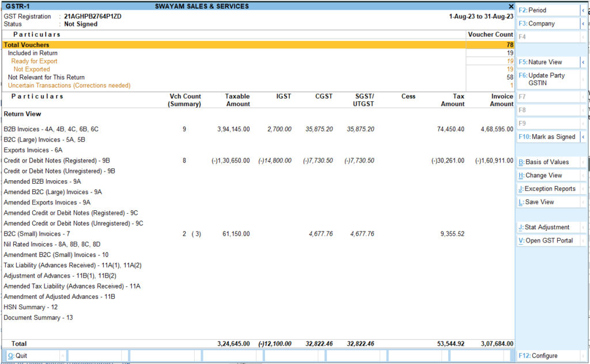The height and width of the screenshot is (364, 590).
Task: Close the GSTR-1 window
Action: click(510, 6)
